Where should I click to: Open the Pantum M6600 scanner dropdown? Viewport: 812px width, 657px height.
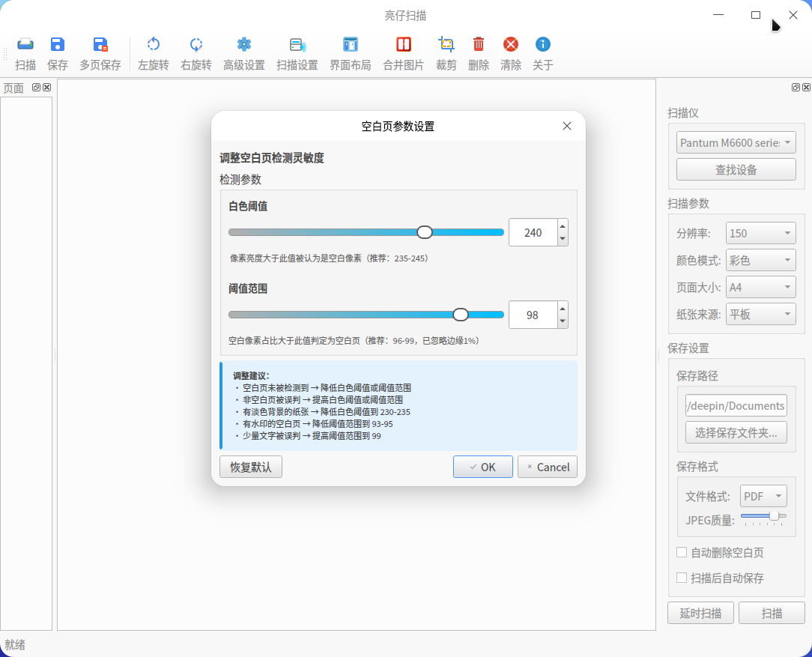coord(736,142)
